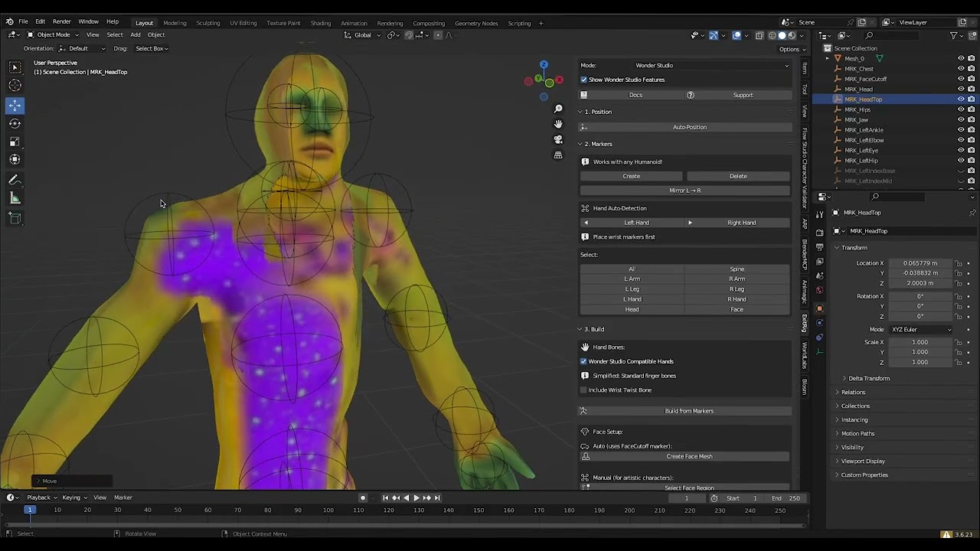Hide MRK_Head using its eye icon
This screenshot has height=551, width=980.
tap(961, 89)
